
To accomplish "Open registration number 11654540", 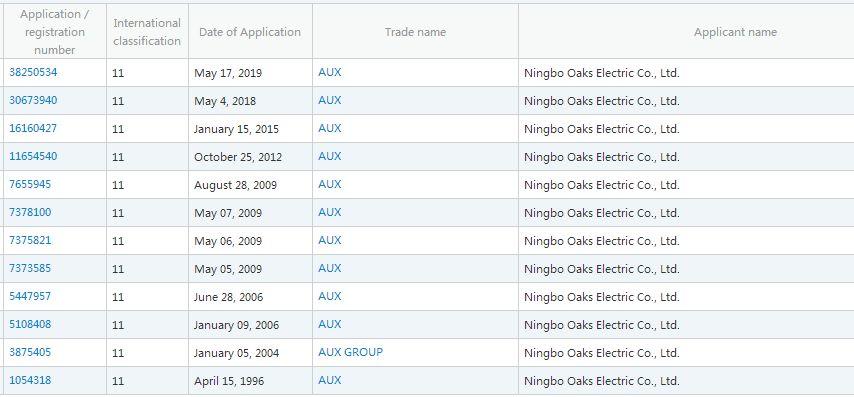I will point(33,156).
